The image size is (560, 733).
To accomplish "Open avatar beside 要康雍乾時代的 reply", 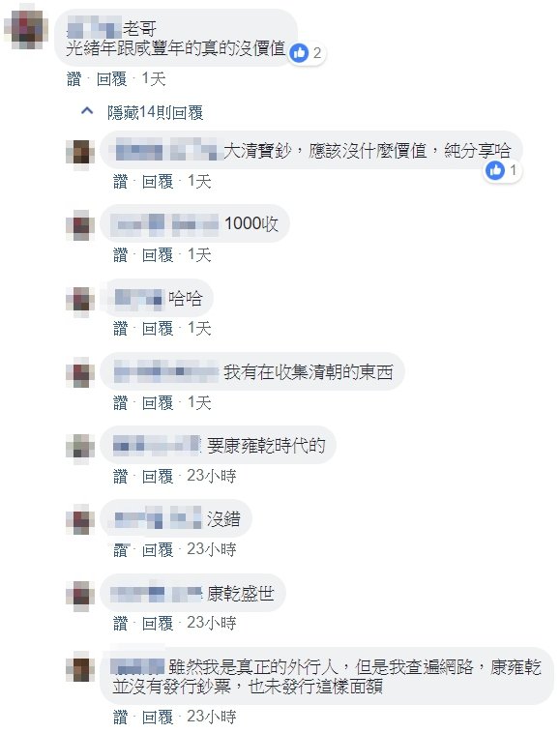I will [80, 448].
